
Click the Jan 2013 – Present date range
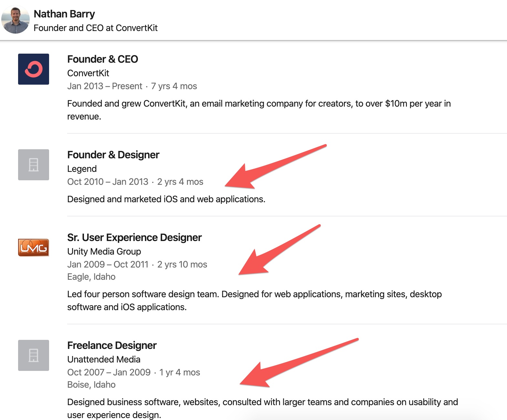pyautogui.click(x=105, y=86)
